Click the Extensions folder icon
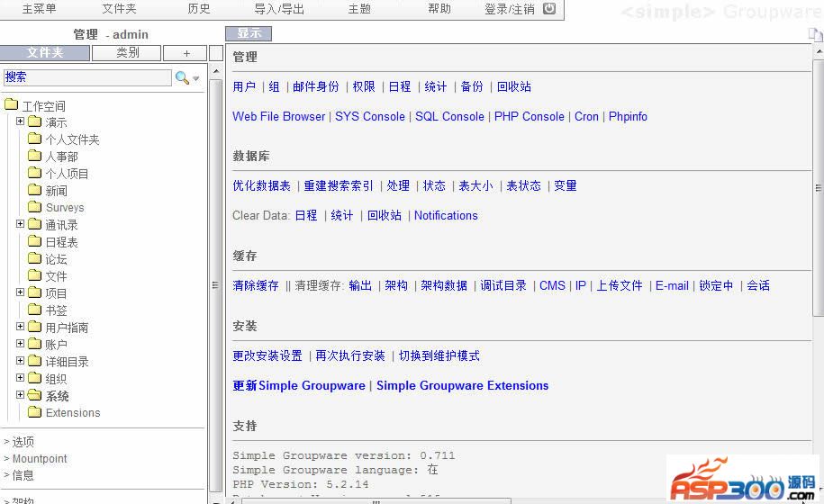The height and width of the screenshot is (504, 824). pyautogui.click(x=35, y=411)
